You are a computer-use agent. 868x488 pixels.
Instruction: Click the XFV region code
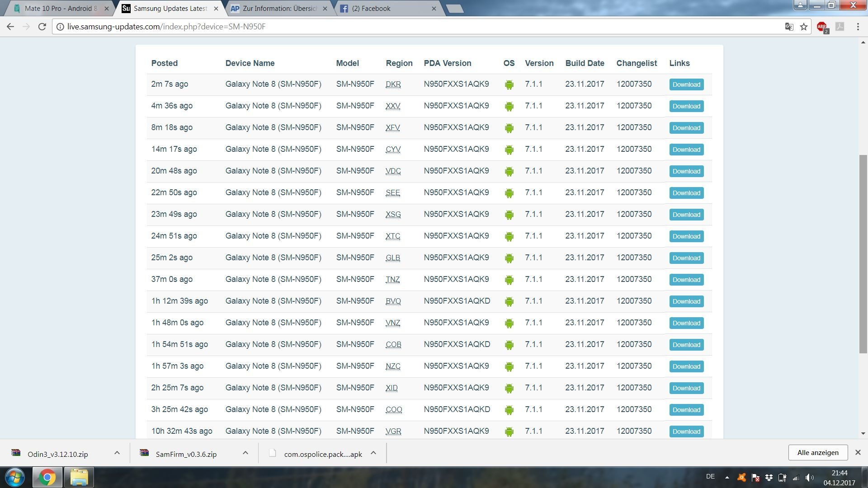[393, 128]
